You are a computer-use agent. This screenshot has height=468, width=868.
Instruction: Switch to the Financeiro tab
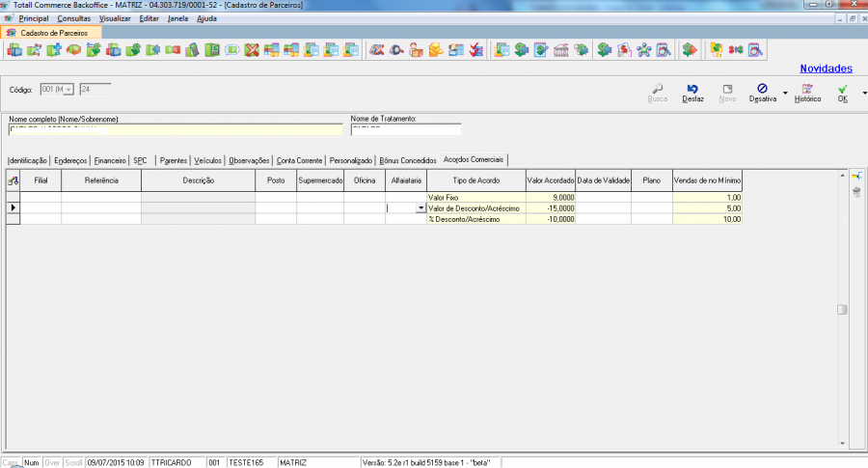point(111,160)
